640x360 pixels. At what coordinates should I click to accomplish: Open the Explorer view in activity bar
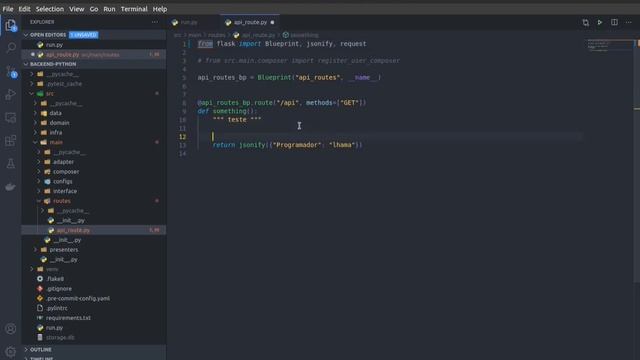[11, 26]
